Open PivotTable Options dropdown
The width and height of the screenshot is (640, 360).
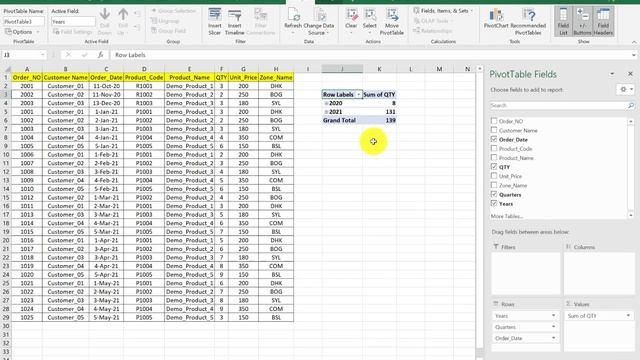(38, 32)
